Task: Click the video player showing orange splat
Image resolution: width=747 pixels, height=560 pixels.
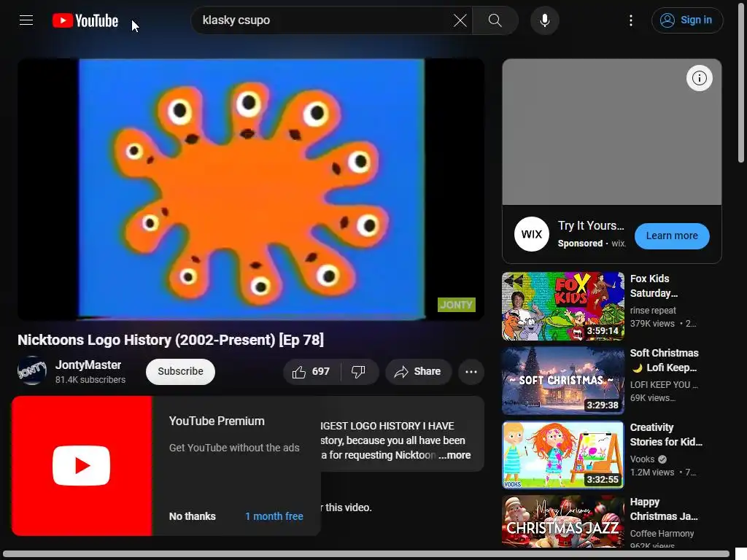Action: click(x=251, y=189)
